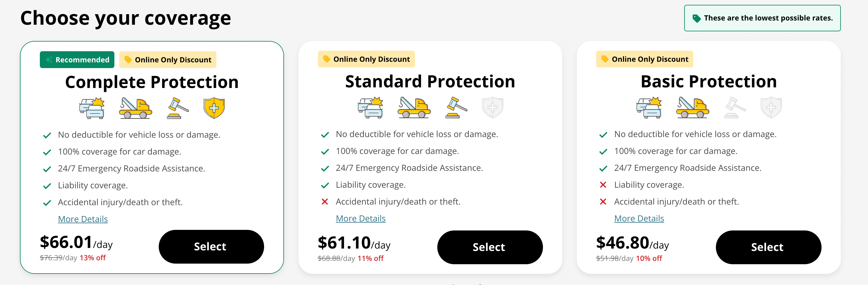
Task: Click the greyed-out gavel icon under Basic Protection
Action: (x=735, y=108)
